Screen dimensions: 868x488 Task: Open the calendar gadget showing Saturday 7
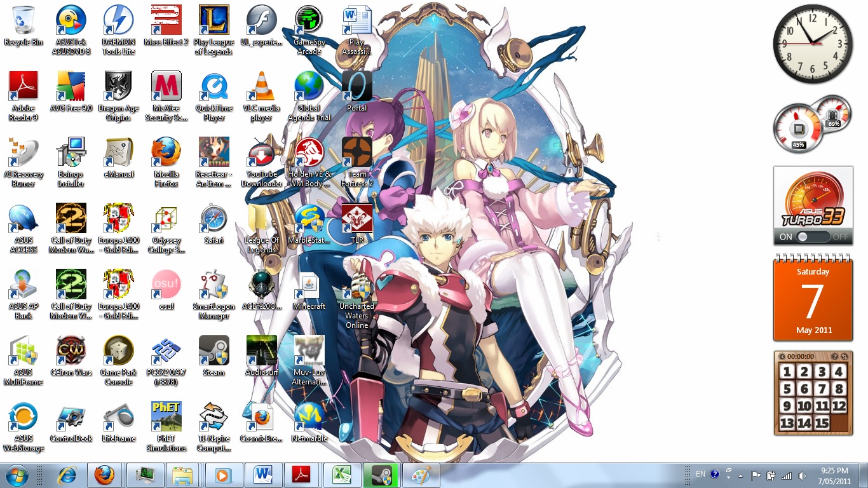click(x=813, y=297)
